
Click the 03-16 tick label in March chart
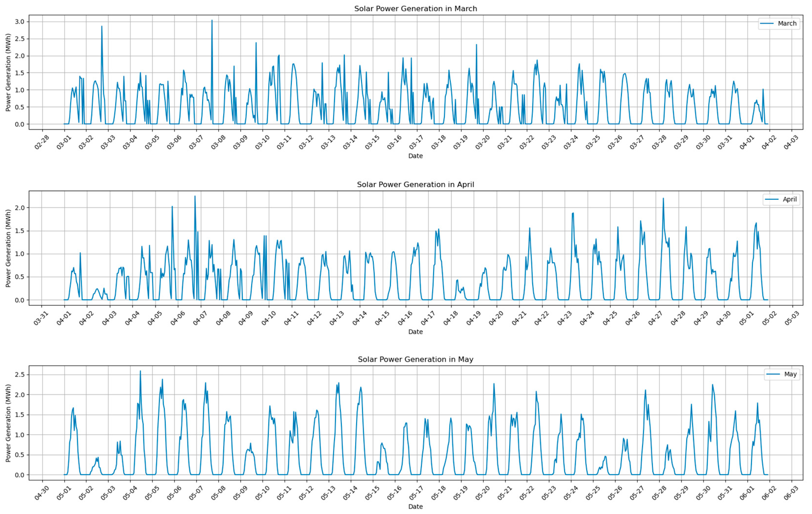point(394,142)
